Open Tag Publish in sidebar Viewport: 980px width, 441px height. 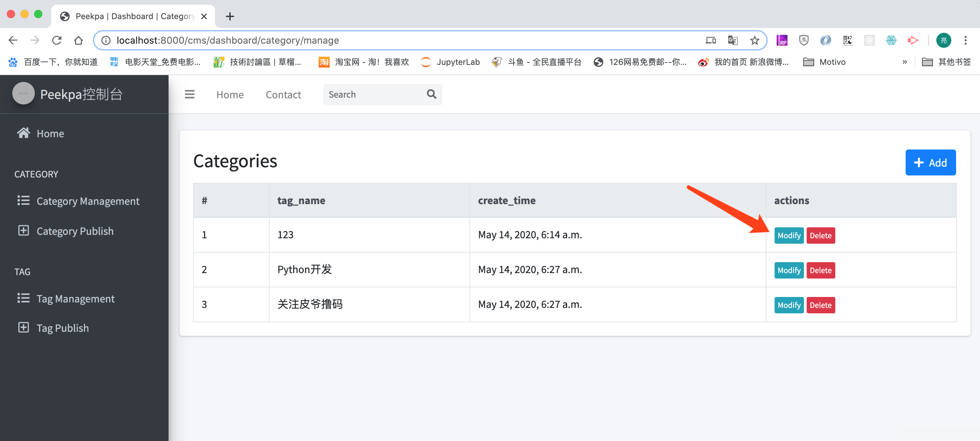pos(62,328)
